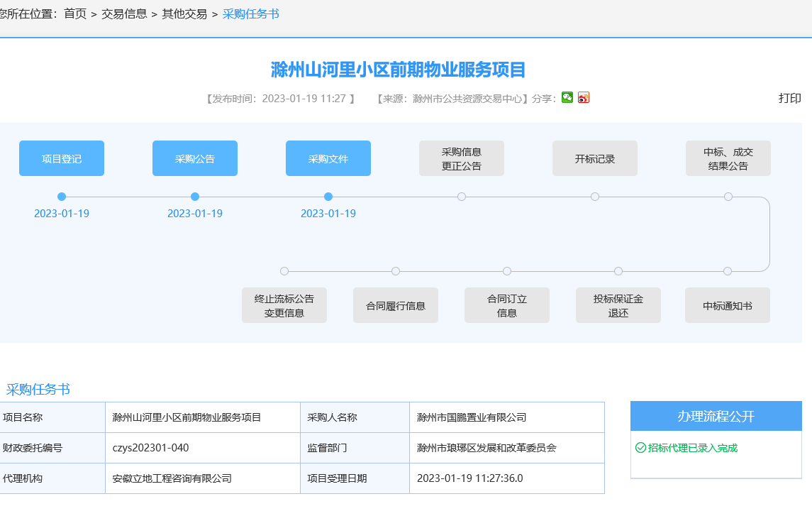View 中标、成交结果公告 step
This screenshot has width=812, height=516.
coord(728,158)
